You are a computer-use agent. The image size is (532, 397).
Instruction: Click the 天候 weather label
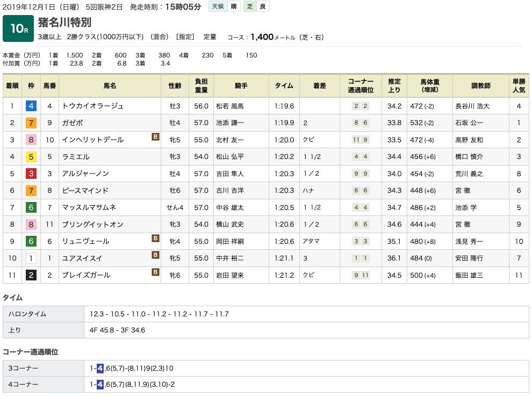pyautogui.click(x=217, y=6)
